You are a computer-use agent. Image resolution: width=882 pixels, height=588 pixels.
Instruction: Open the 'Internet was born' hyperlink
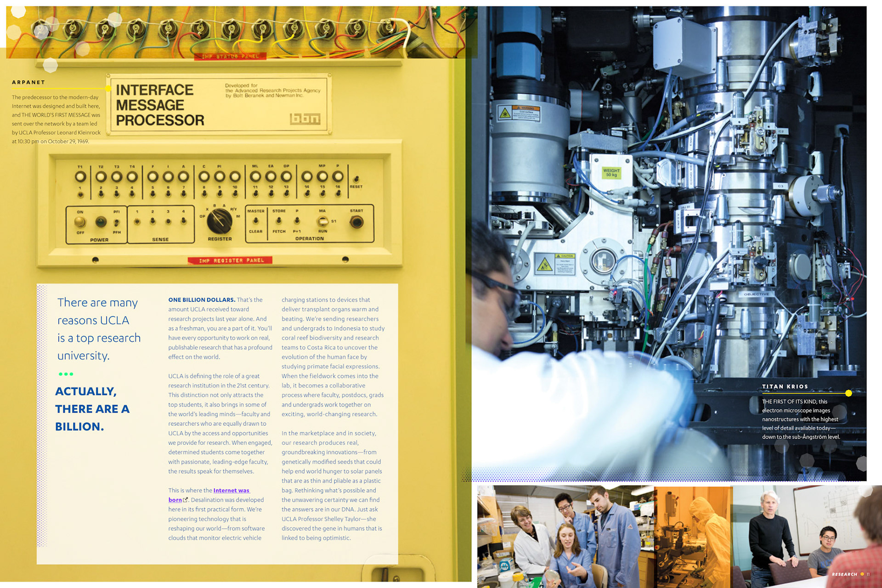231,491
